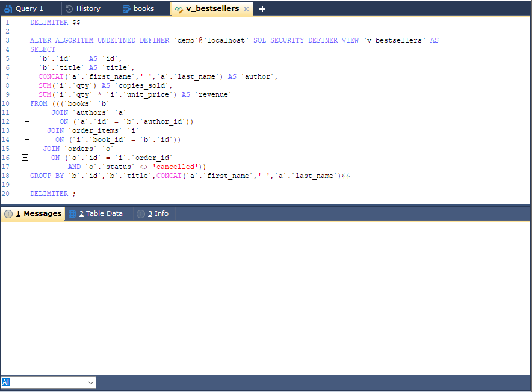Click `orders` table name on line 15
The height and width of the screenshot is (392, 532).
(81, 149)
